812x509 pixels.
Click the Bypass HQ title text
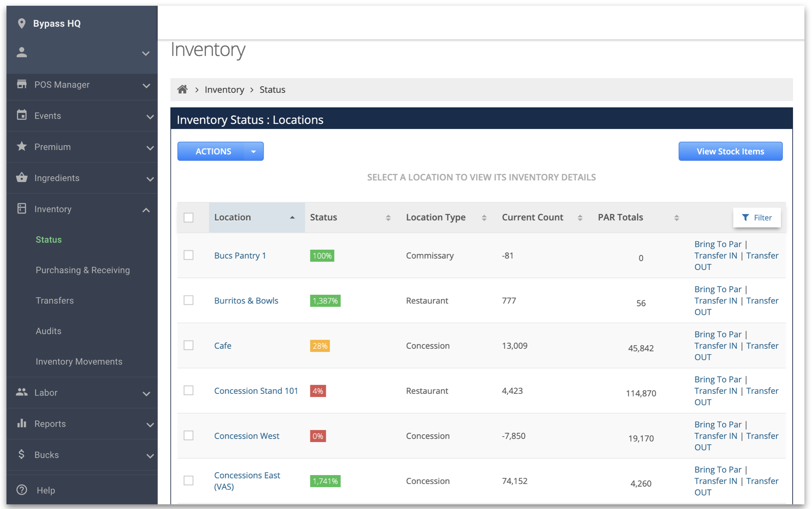[57, 23]
